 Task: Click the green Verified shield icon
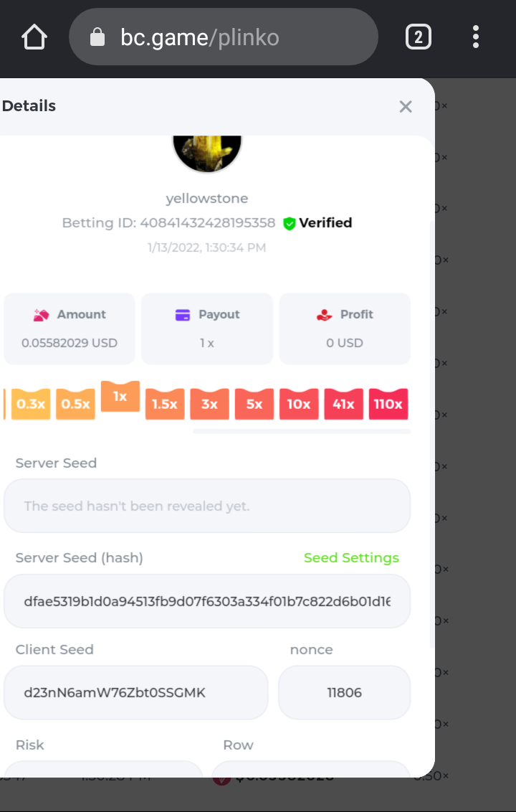(x=290, y=224)
